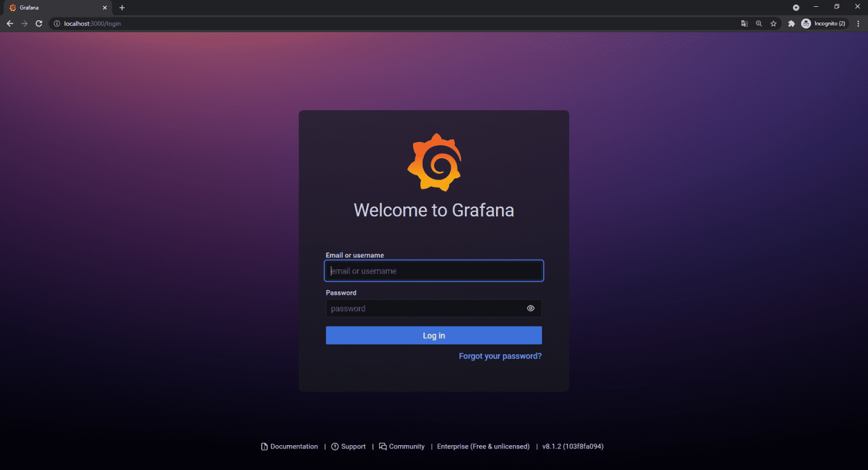Click the Support question mark icon
Image resolution: width=868 pixels, height=470 pixels.
(x=334, y=446)
